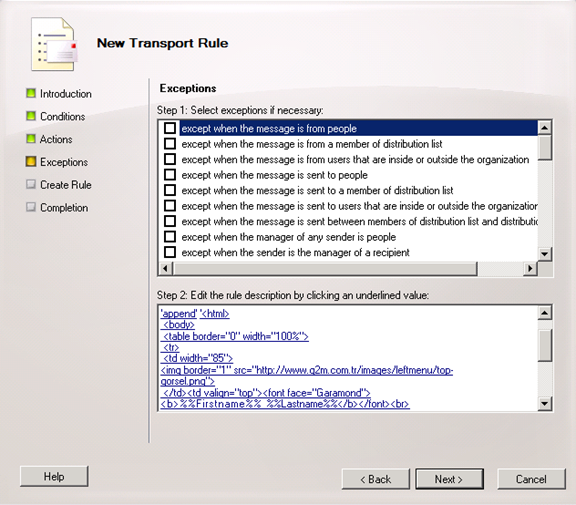
Task: Click exceptions list scroll right arrow
Action: tap(530, 268)
